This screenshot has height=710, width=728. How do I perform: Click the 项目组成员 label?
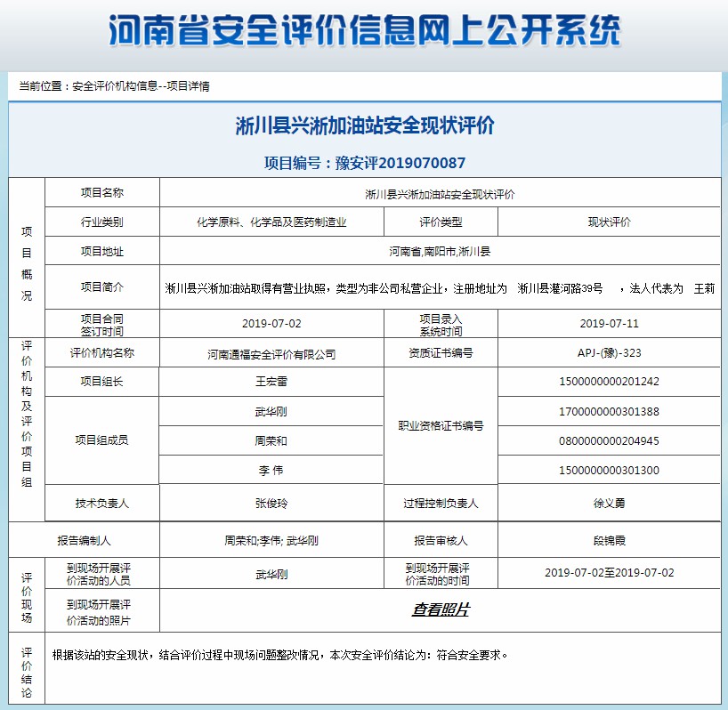click(102, 440)
